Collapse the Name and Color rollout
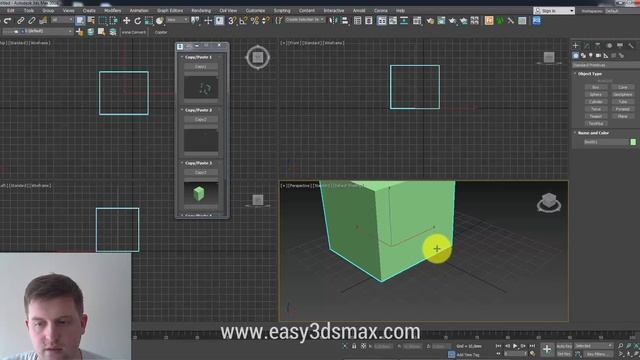 coord(593,133)
